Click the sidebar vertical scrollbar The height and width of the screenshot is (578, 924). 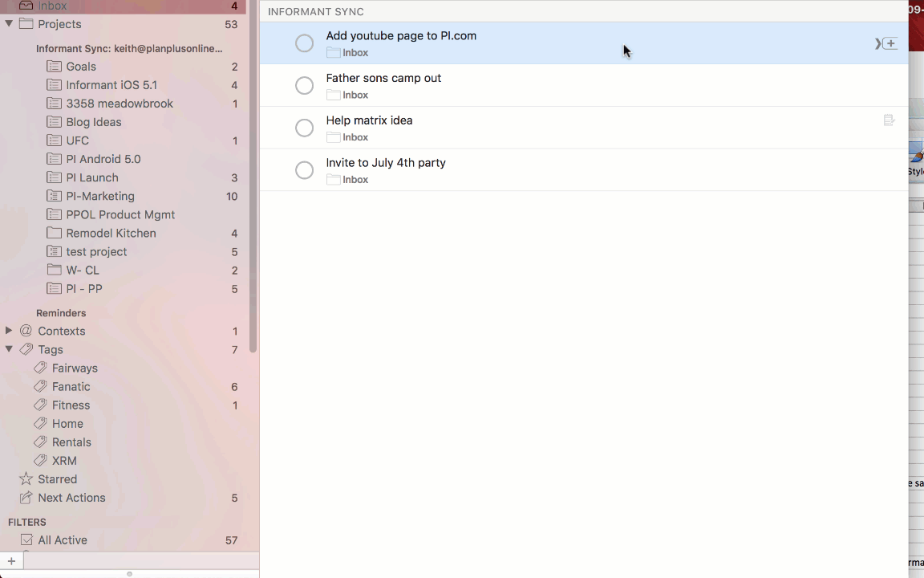click(253, 177)
